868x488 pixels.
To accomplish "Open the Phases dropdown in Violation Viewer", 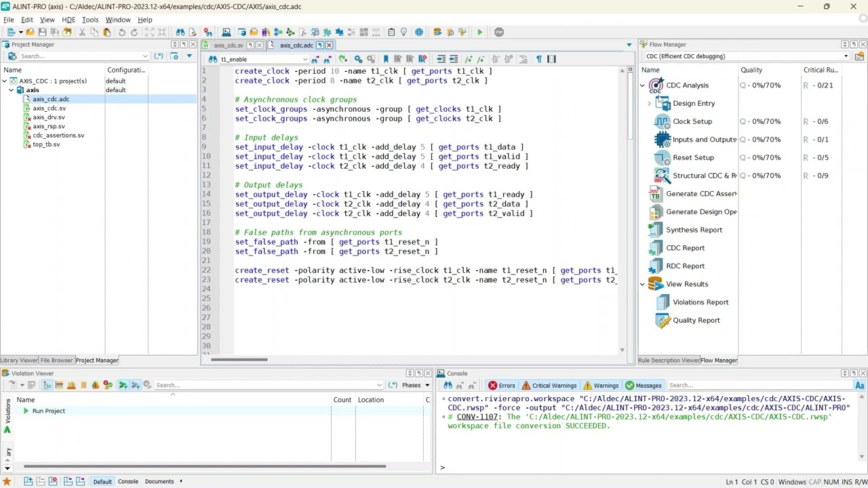I will pyautogui.click(x=416, y=385).
